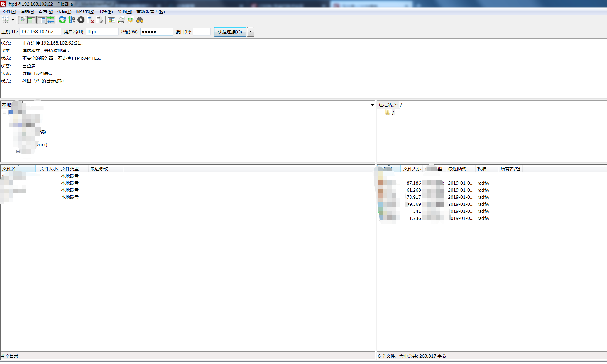
Task: Select remote file with size 73,917
Action: 450,197
